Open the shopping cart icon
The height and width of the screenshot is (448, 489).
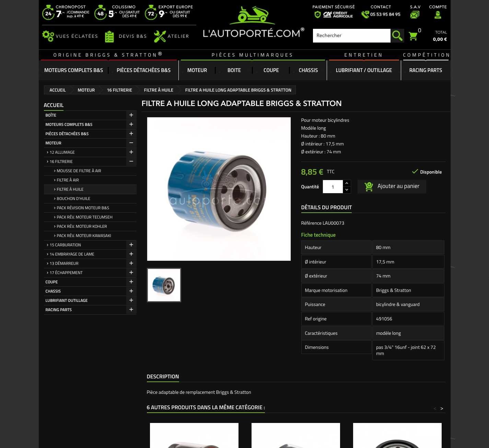click(x=413, y=36)
